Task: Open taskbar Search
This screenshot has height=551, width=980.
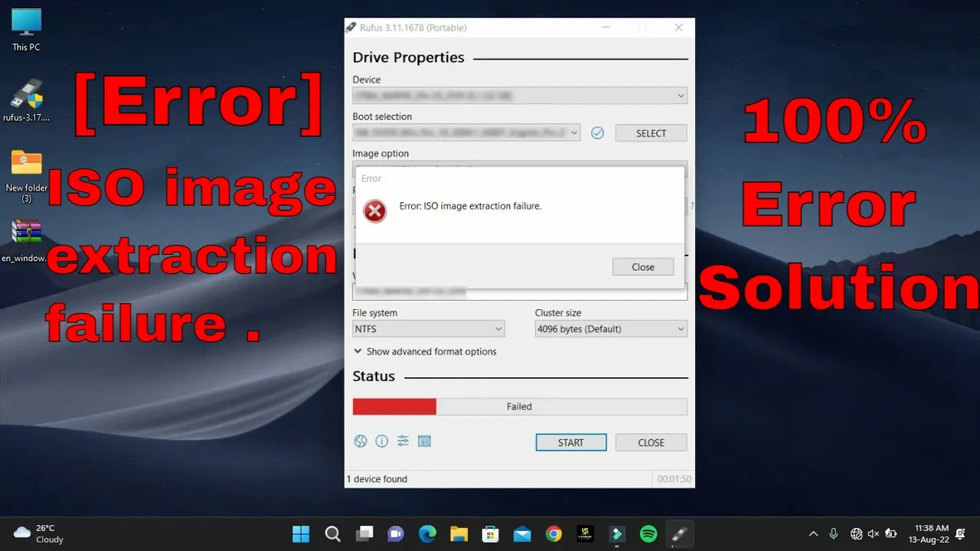Action: [x=332, y=533]
